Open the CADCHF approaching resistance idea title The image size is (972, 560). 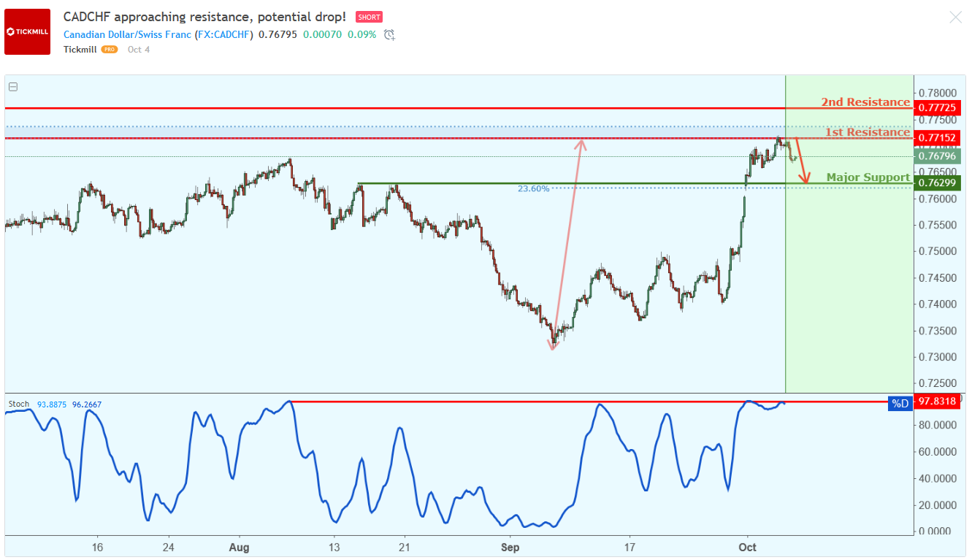point(204,16)
